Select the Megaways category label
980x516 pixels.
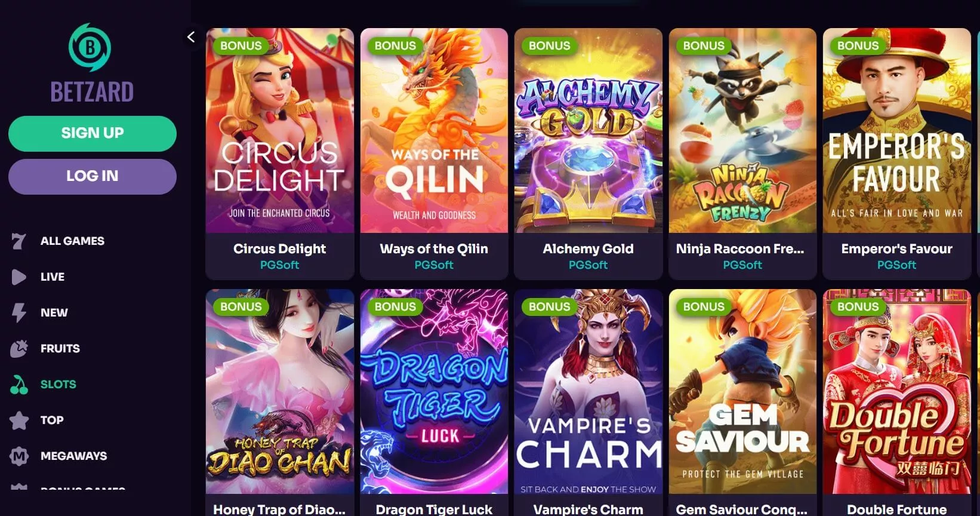(74, 456)
